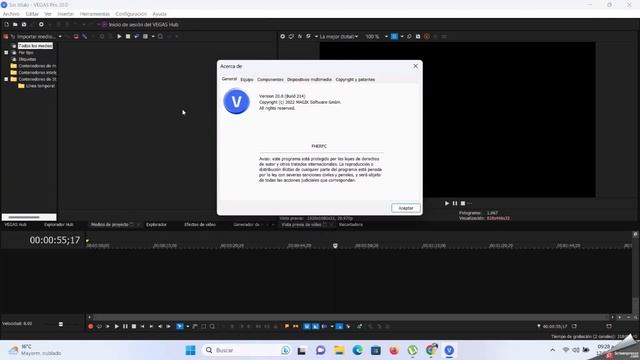Click the views icon in Project Media toolbar
Screen dimensions: 640x360
[x=145, y=36]
